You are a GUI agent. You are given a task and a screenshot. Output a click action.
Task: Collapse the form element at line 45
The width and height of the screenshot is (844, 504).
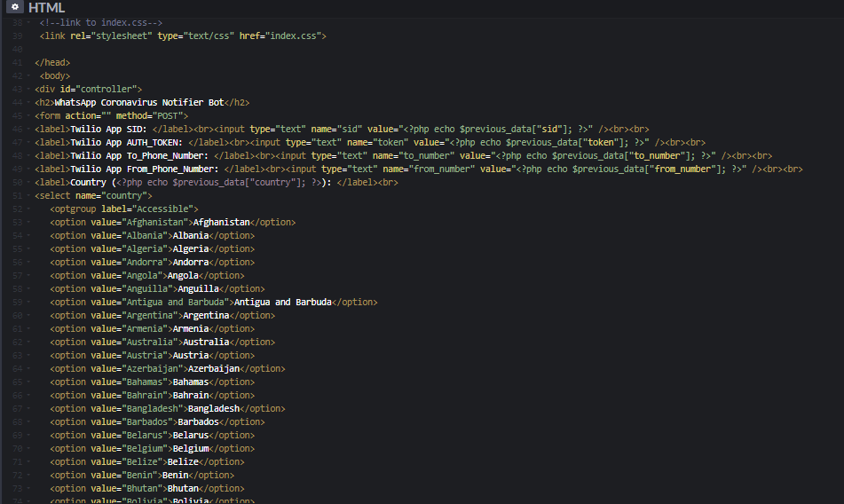click(29, 116)
